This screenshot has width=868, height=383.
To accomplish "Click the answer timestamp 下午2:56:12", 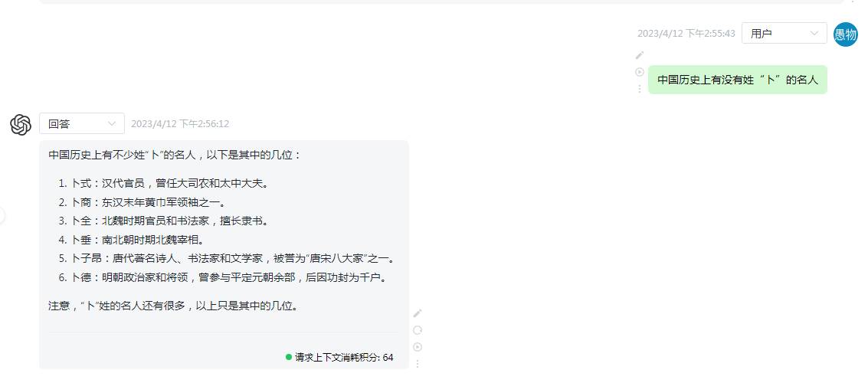I will (x=180, y=124).
